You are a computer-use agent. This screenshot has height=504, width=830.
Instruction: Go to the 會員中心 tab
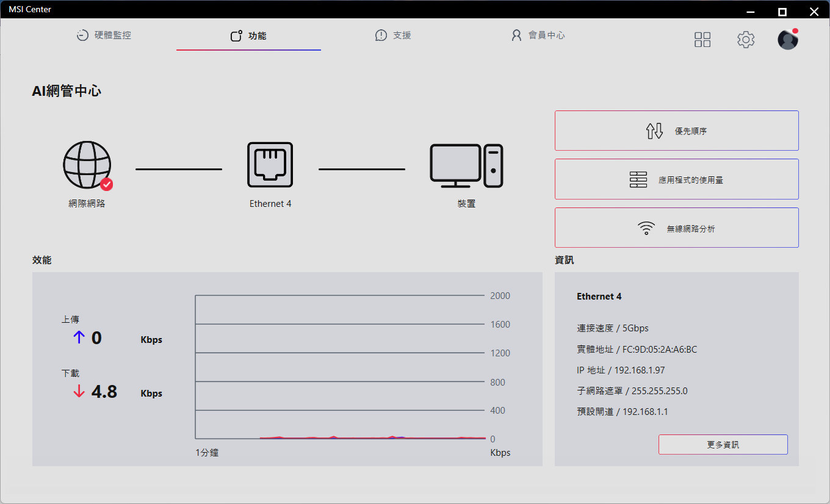pyautogui.click(x=538, y=35)
